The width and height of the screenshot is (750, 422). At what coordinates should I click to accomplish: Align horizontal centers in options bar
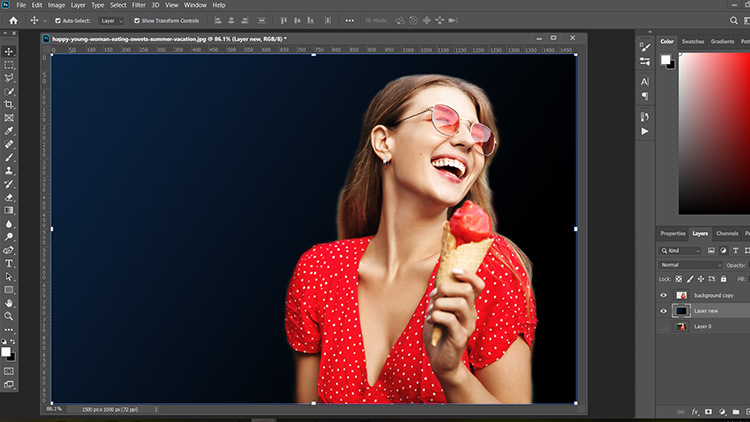point(231,21)
